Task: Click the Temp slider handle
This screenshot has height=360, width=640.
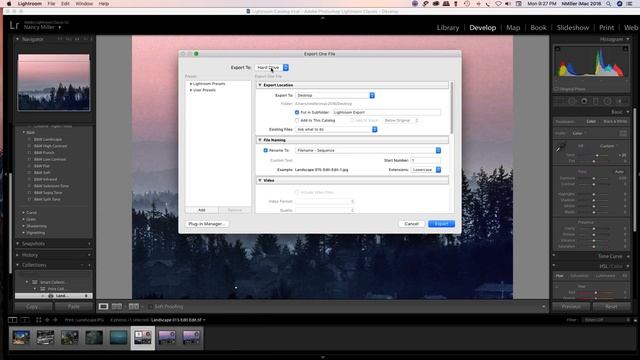Action: point(597,155)
